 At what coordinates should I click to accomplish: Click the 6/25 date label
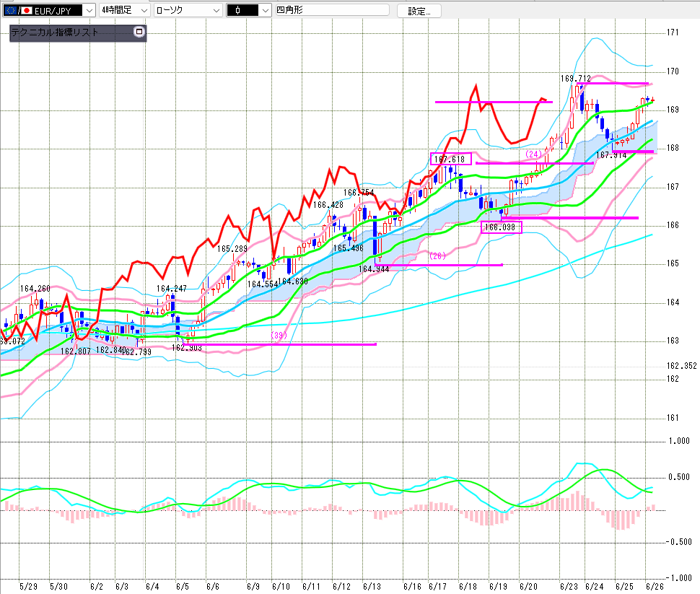coord(624,586)
